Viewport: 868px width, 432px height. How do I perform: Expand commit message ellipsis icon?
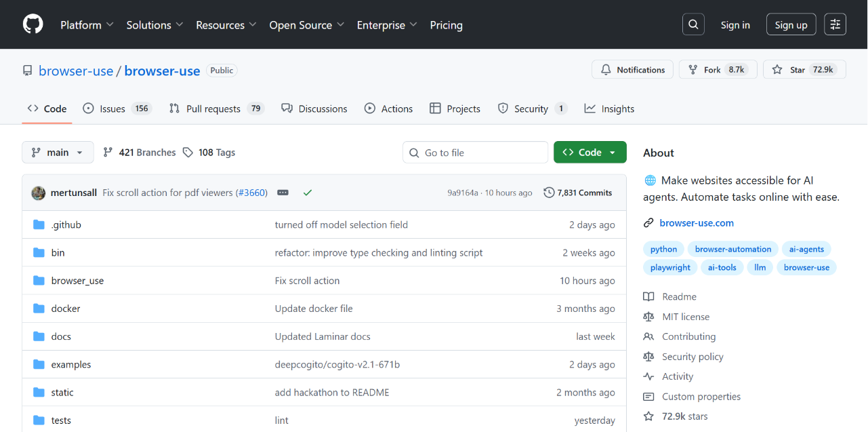(283, 193)
